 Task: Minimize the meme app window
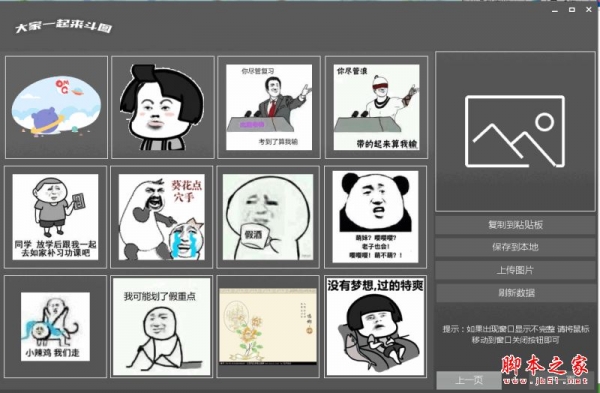pos(555,10)
